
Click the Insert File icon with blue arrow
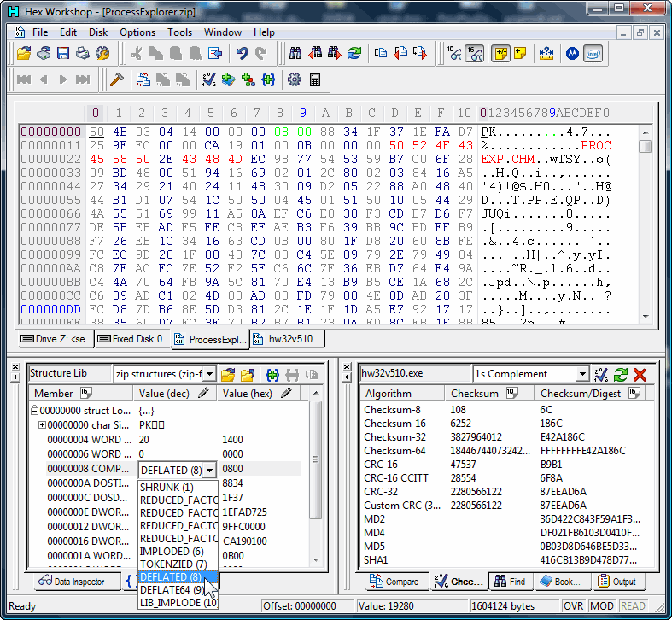point(215,54)
